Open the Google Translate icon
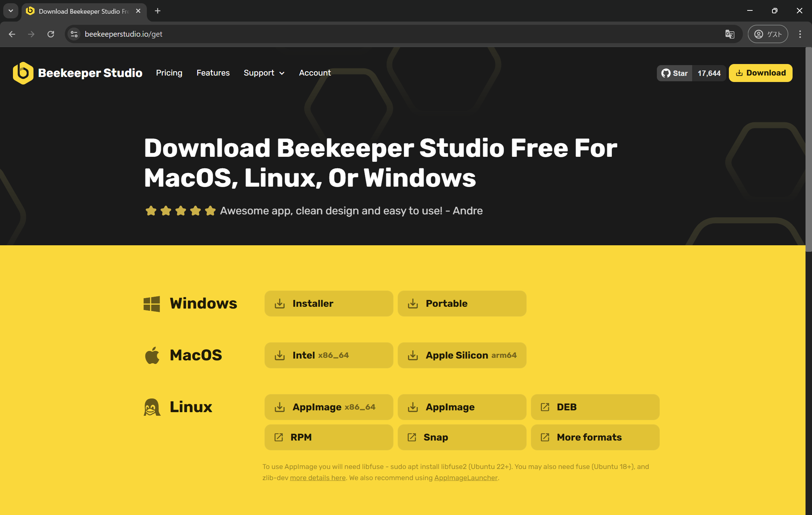This screenshot has width=812, height=515. click(730, 34)
